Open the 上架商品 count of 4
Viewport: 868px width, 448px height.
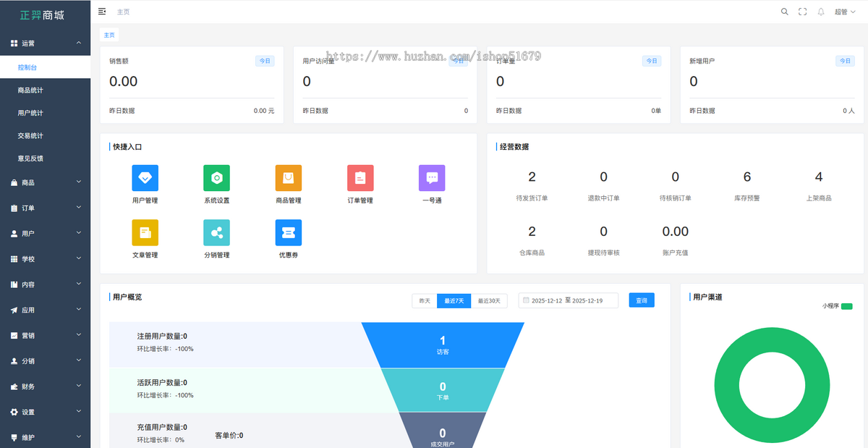pos(819,177)
